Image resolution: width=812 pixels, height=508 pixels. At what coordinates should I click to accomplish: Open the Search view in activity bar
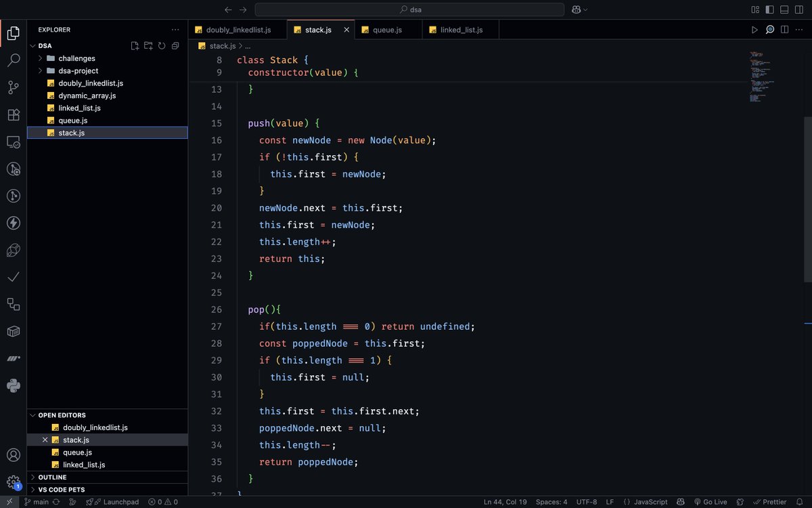tap(13, 60)
